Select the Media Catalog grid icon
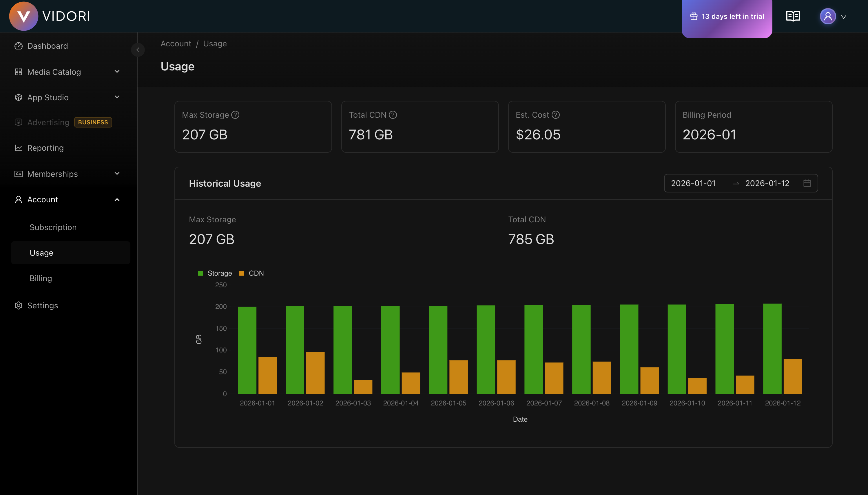Image resolution: width=868 pixels, height=495 pixels. (18, 72)
